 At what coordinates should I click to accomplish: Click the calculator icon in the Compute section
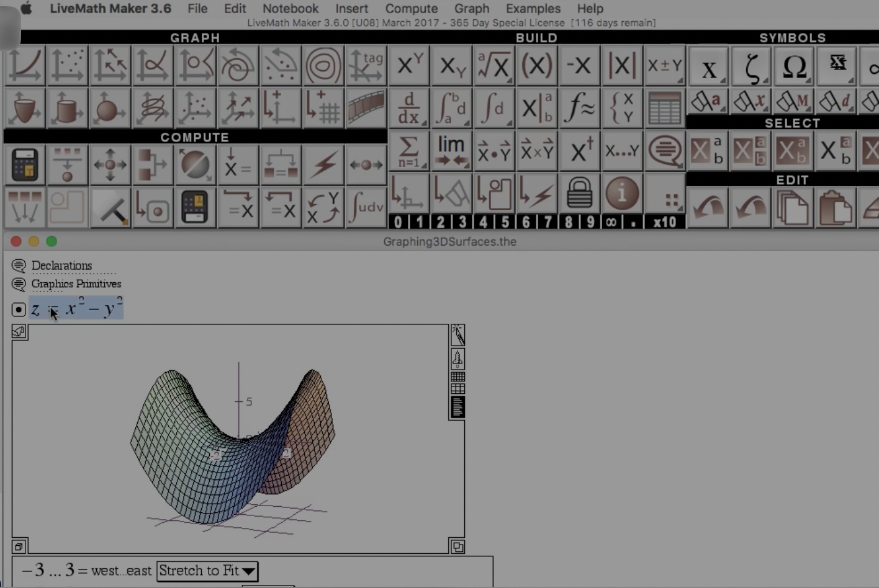click(24, 165)
